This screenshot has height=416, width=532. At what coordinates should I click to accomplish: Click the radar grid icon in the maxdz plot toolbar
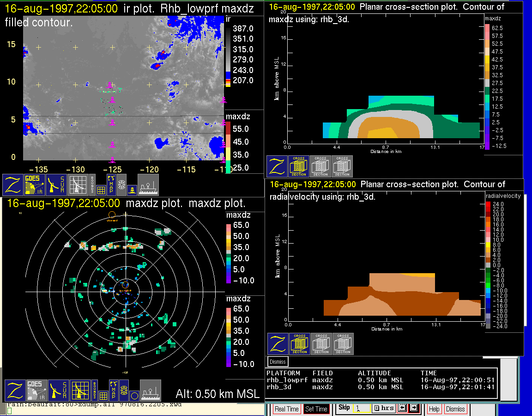click(x=80, y=391)
